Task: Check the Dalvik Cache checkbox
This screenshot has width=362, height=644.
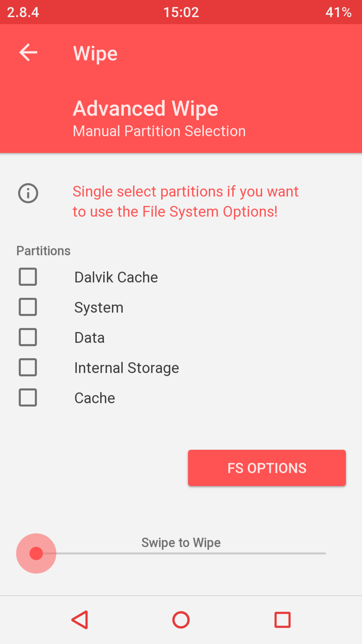Action: pos(28,277)
